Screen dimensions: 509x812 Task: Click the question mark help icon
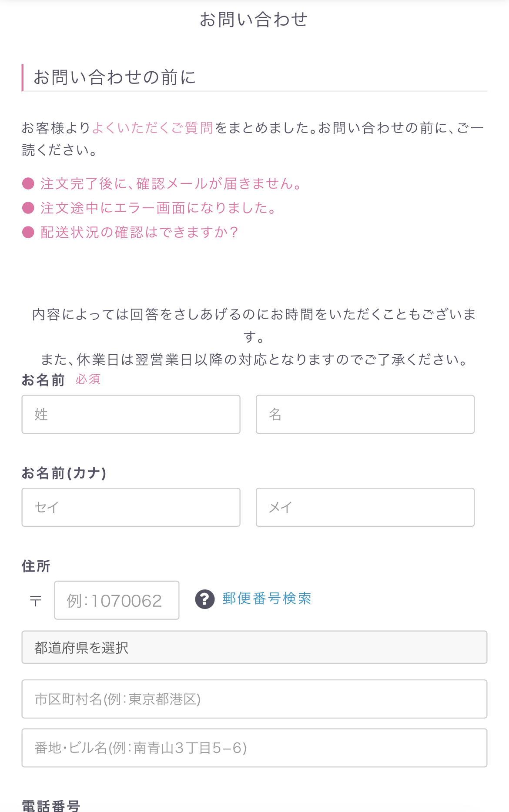(x=205, y=599)
